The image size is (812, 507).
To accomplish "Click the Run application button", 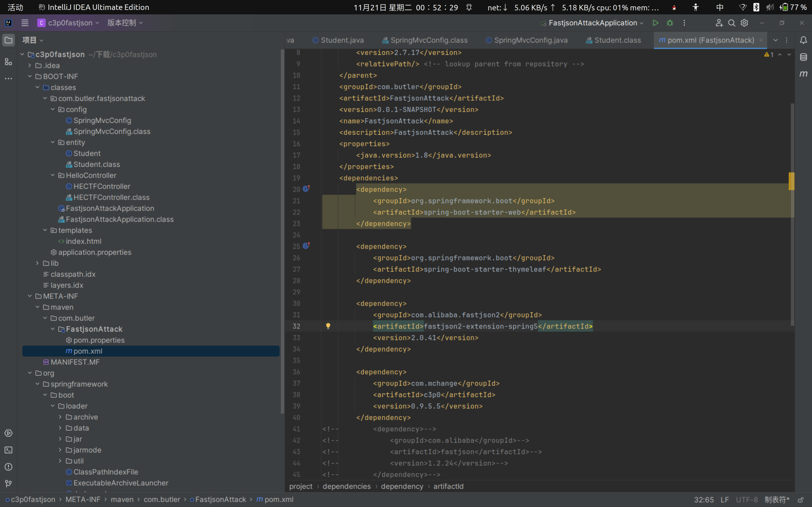I will 655,23.
